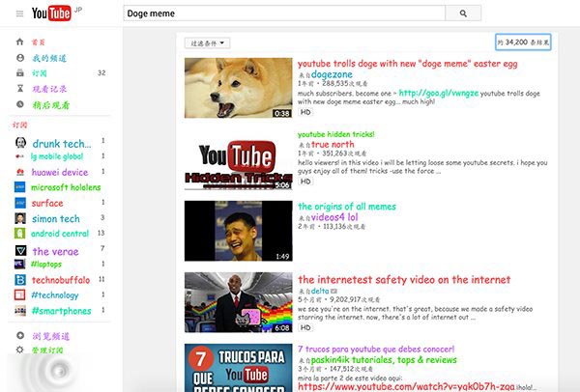Click the #laptops channel icon

click(x=20, y=264)
